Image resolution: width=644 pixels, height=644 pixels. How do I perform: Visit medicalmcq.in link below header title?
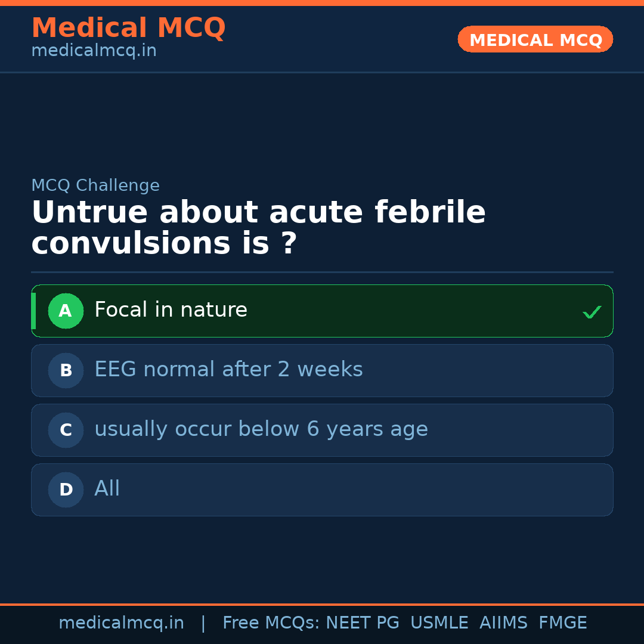coord(94,51)
